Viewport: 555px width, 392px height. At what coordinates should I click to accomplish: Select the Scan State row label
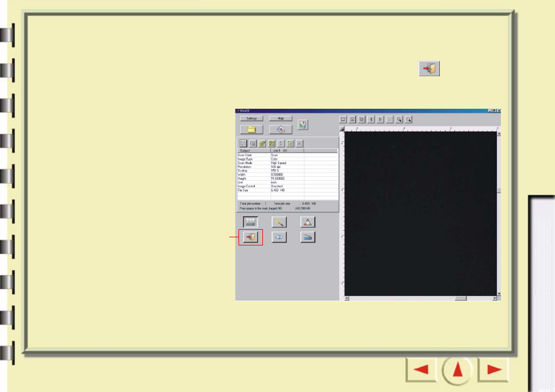point(245,155)
